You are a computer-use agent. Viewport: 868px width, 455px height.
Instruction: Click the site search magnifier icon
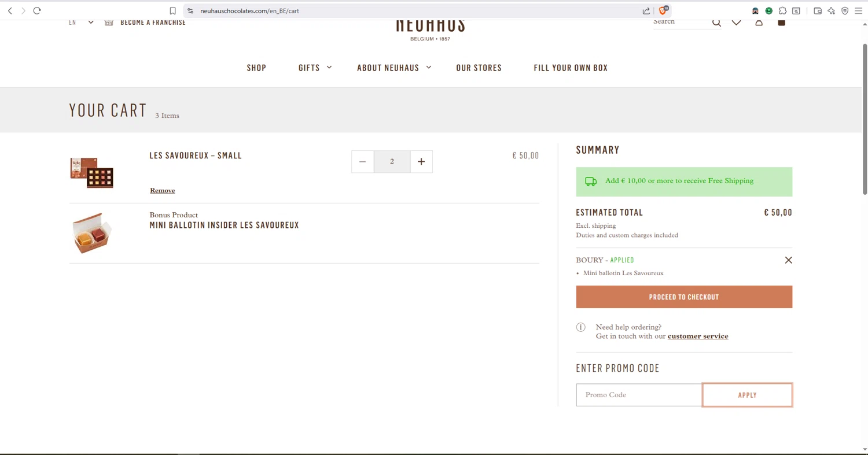point(716,23)
